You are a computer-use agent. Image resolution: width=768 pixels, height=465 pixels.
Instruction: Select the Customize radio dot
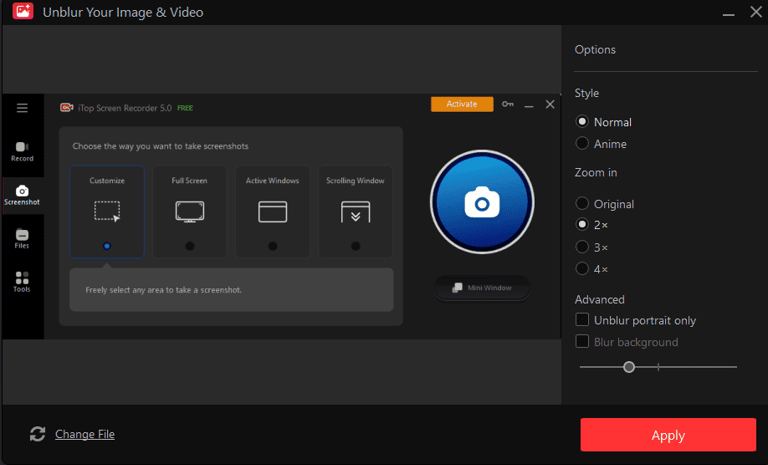[x=107, y=246]
